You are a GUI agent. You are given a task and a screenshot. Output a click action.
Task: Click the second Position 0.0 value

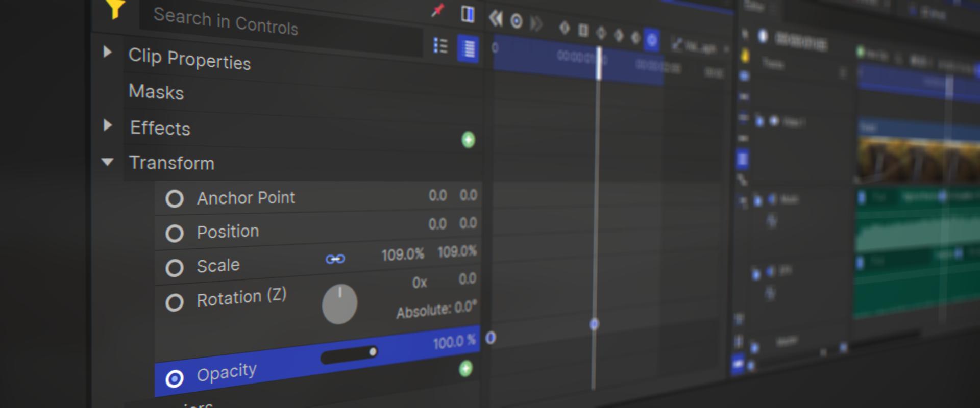click(468, 223)
